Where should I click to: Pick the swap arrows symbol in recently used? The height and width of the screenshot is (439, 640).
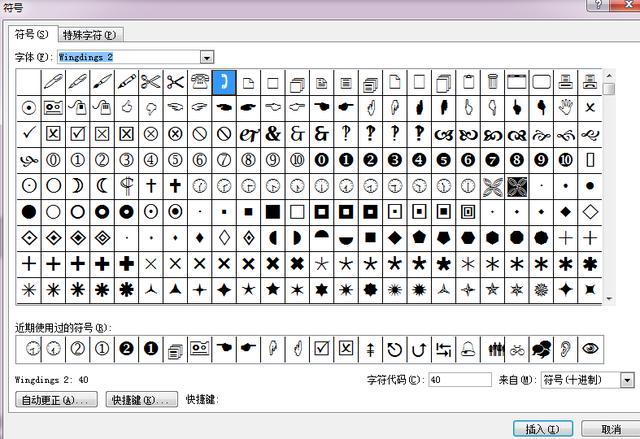[x=444, y=349]
